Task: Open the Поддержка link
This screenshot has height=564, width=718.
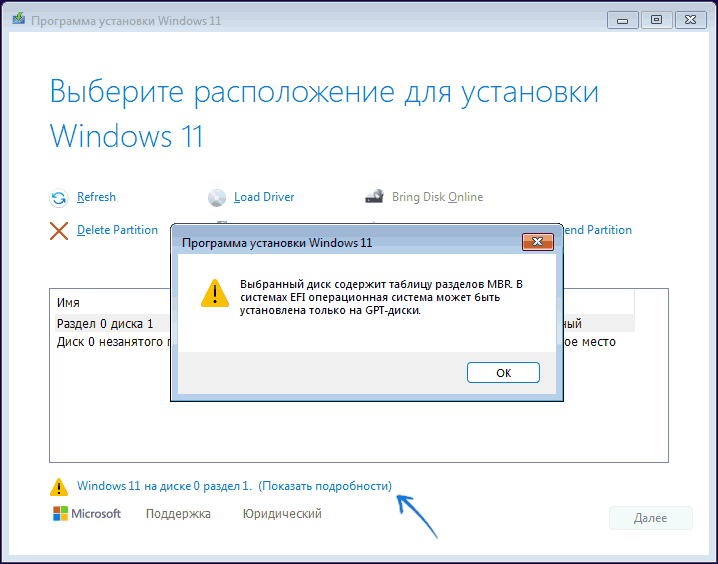Action: (x=178, y=514)
